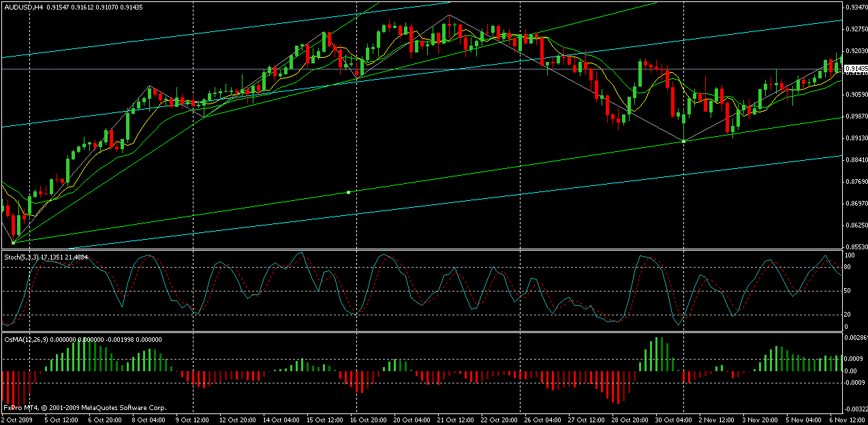Click Stochastic scale level 20 label

point(849,314)
